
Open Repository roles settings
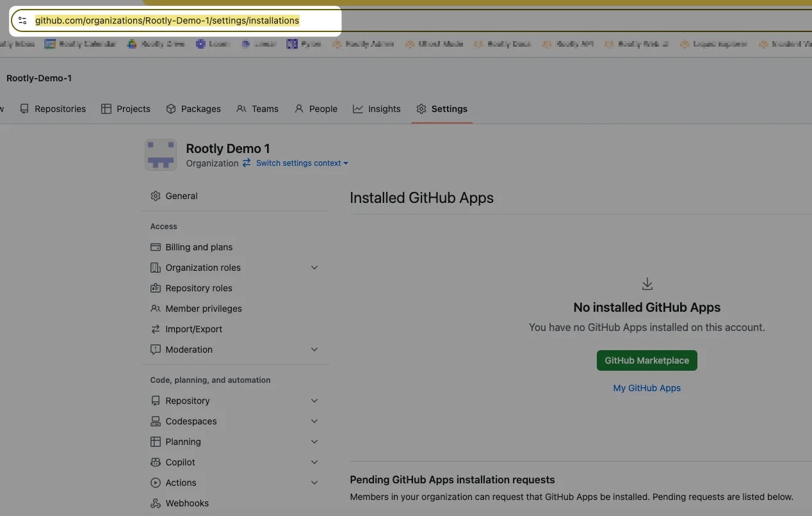pos(234,288)
